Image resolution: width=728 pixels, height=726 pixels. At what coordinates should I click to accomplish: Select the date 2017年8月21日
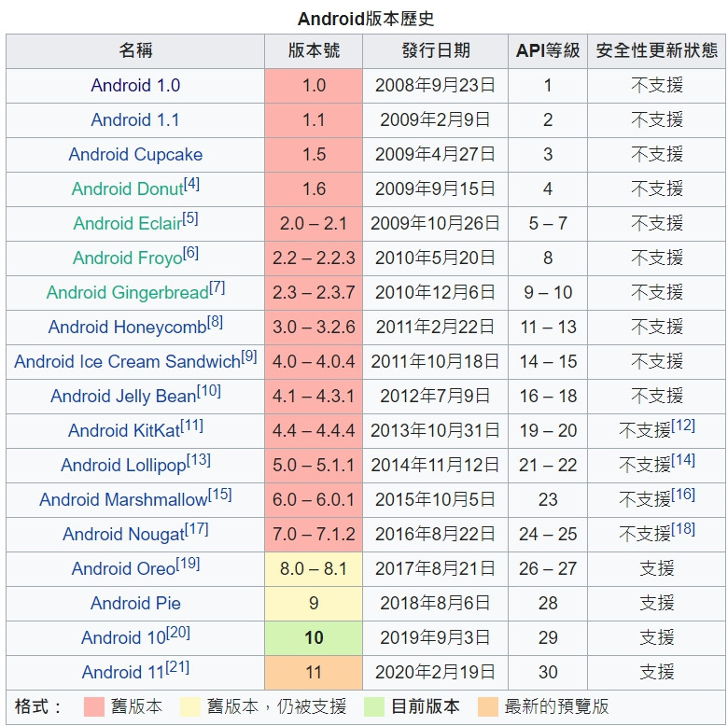coord(436,569)
